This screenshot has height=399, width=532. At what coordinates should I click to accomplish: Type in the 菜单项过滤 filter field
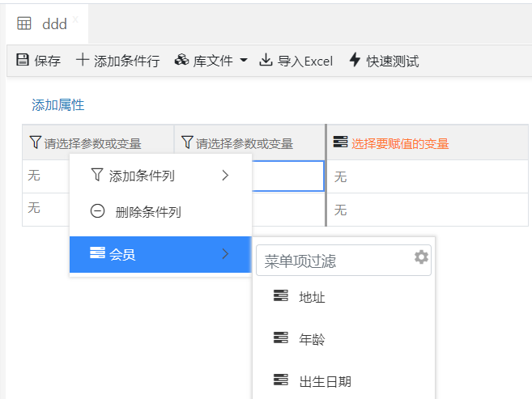tap(334, 261)
